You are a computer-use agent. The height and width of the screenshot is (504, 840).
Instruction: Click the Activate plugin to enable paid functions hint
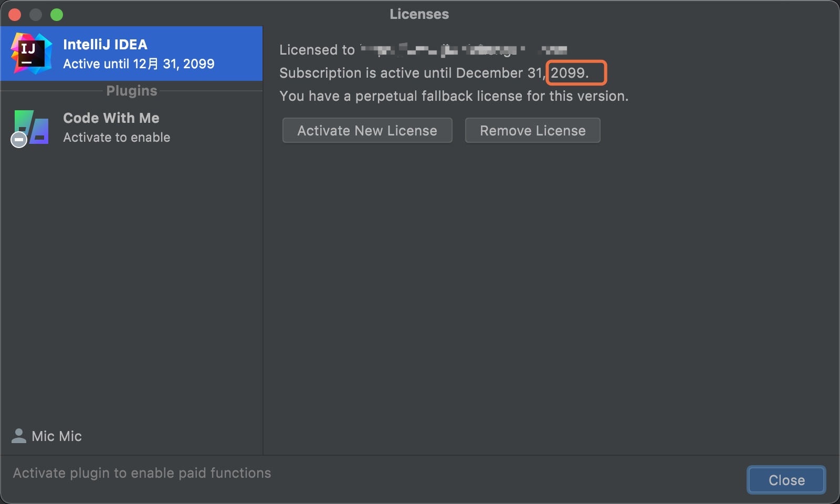pyautogui.click(x=142, y=473)
